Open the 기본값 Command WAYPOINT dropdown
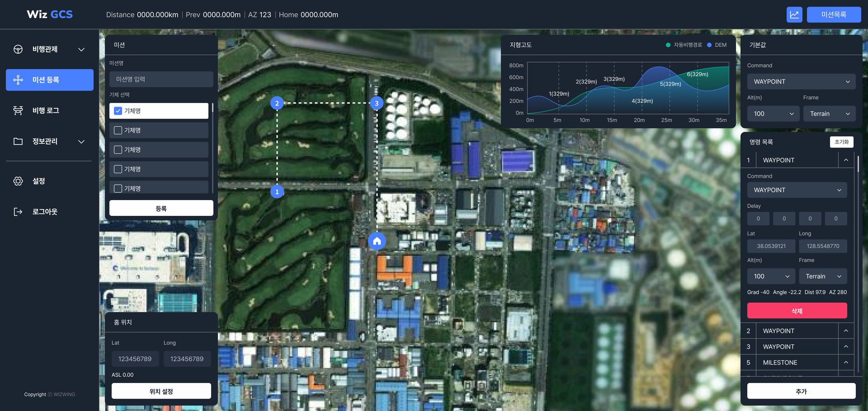 (x=801, y=82)
